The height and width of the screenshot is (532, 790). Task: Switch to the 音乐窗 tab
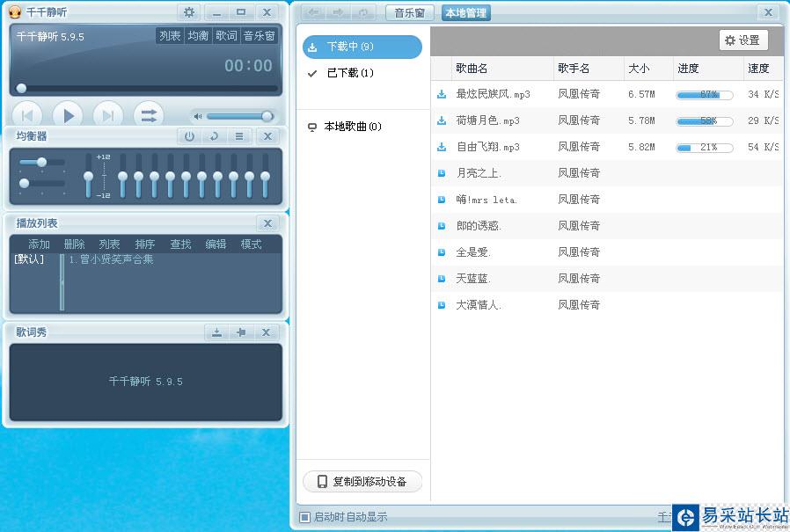(x=409, y=13)
